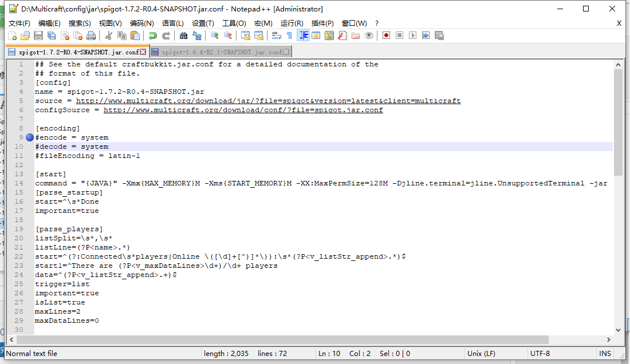This screenshot has width=630, height=364.
Task: Open the 工具(O) menu
Action: coord(234,23)
